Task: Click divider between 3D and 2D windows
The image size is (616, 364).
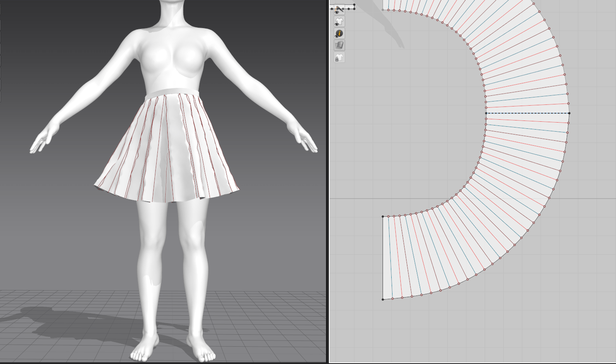Action: (328, 182)
